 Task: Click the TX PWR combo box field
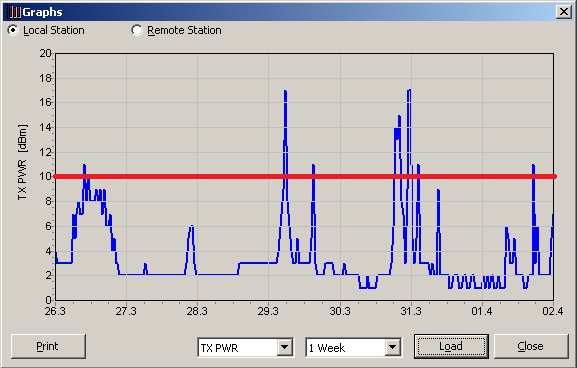click(245, 347)
